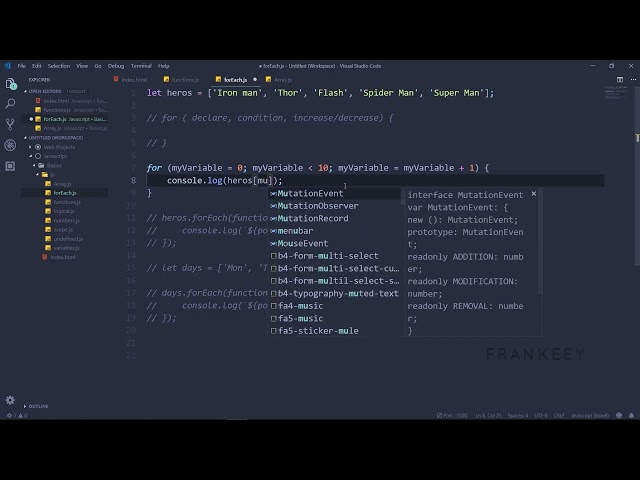Screen dimensions: 640x480
Task: Open variables.js in the file tree
Action: click(67, 248)
